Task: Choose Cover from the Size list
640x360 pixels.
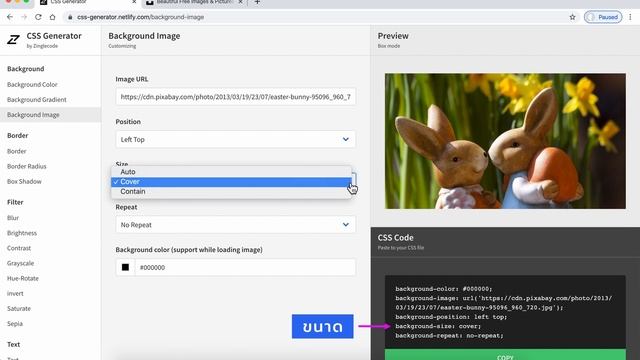Action: coord(231,182)
